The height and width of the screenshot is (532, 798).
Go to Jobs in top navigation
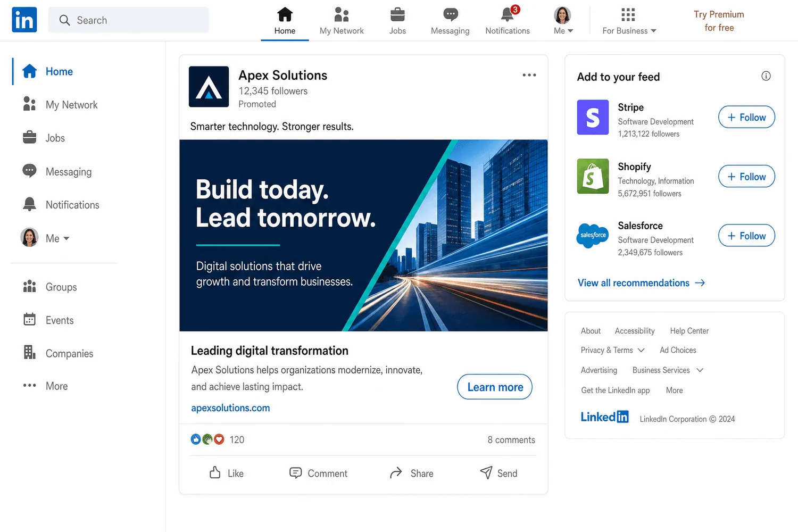(x=397, y=21)
